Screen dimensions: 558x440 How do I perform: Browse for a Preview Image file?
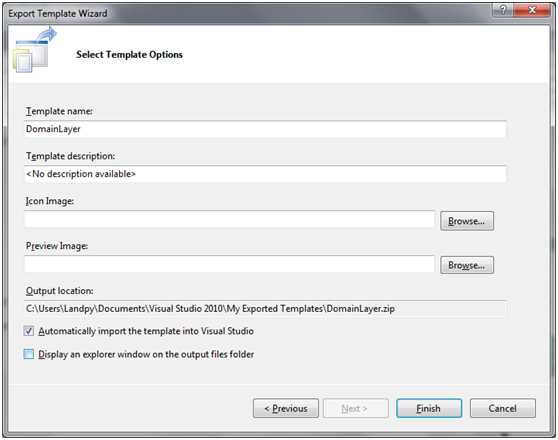[x=467, y=265]
